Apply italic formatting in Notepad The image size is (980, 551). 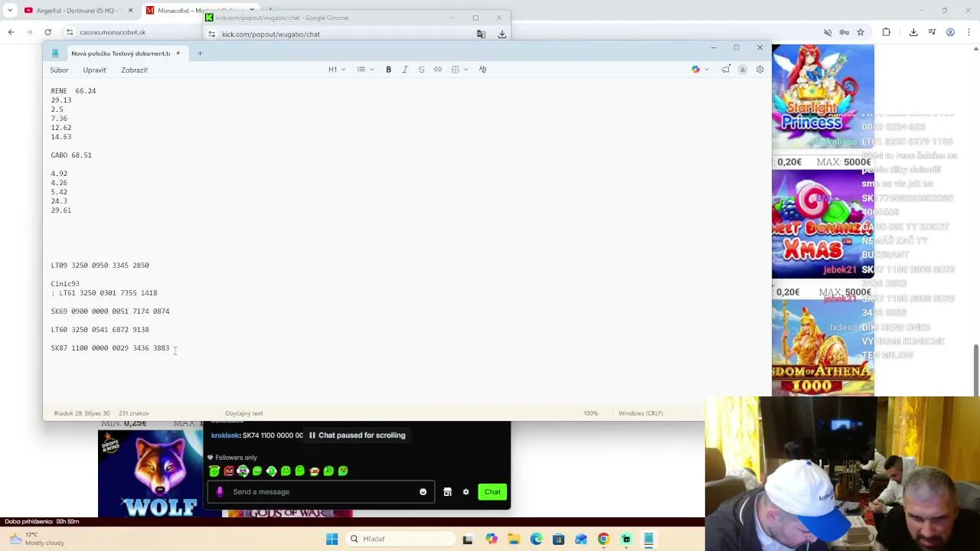tap(405, 70)
